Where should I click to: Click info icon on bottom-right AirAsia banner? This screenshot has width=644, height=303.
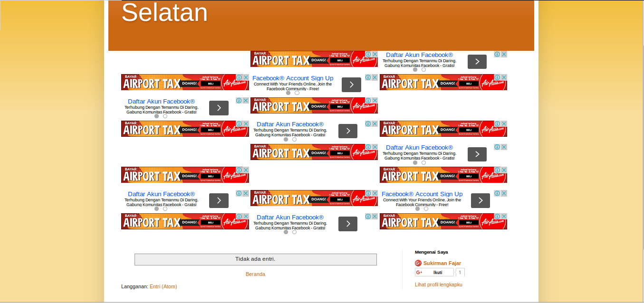click(x=497, y=216)
